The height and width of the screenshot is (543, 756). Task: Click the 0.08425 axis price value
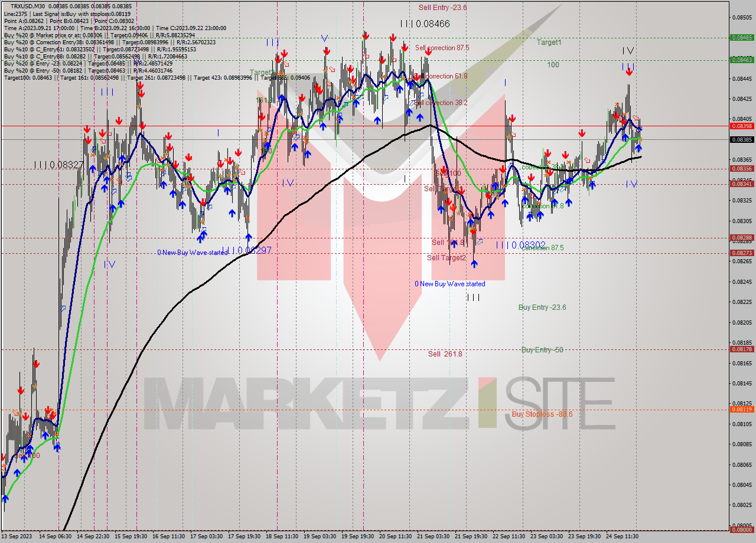point(742,99)
